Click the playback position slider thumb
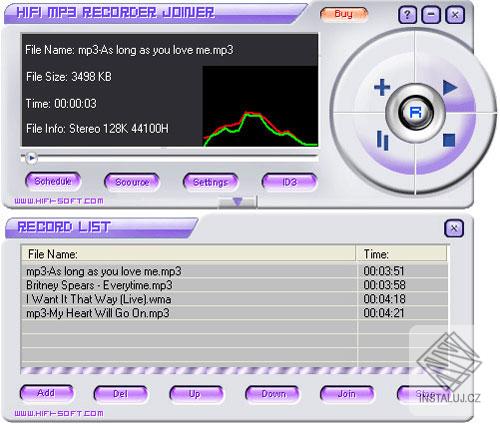500x425 pixels. 31,158
